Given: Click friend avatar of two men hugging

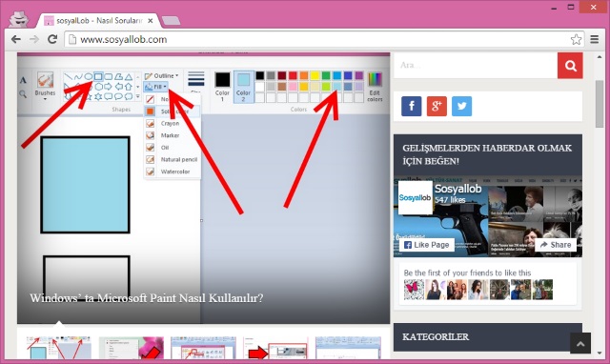Looking at the screenshot, I should click(521, 290).
